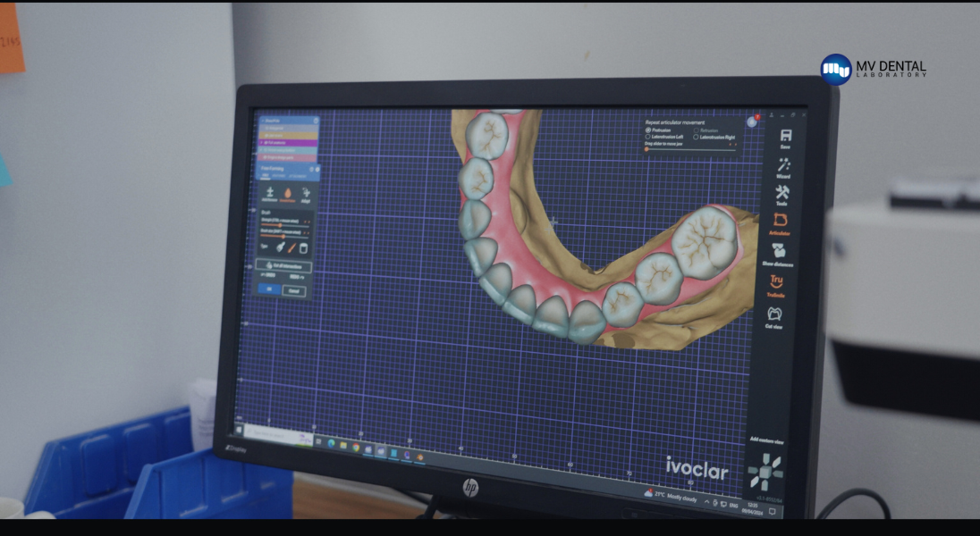Screen dimensions: 980x536
Task: Open the Wizard magic wand tool
Action: pos(784,165)
